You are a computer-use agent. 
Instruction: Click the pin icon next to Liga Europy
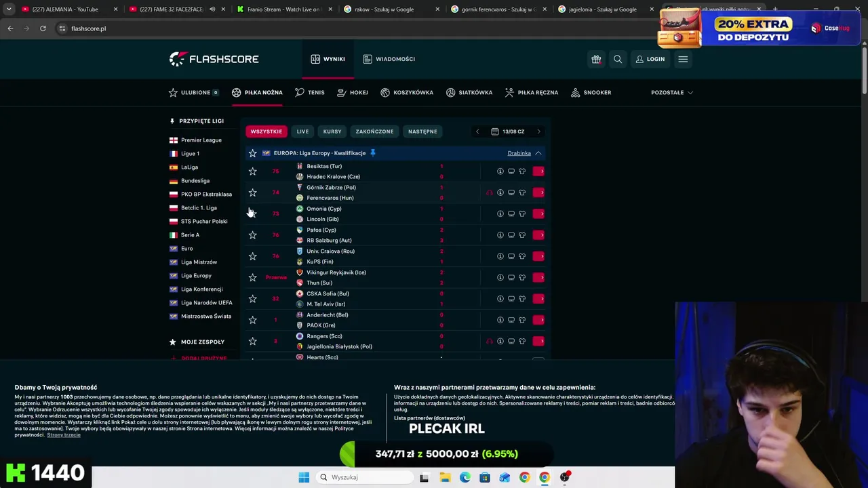pos(372,153)
